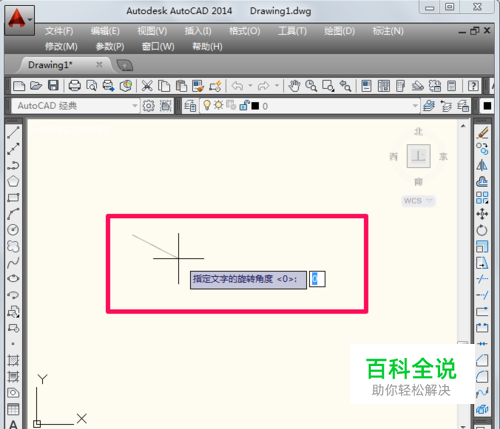Toggle layer 0 lock padlock icon
The width and height of the screenshot is (500, 429).
tap(244, 106)
